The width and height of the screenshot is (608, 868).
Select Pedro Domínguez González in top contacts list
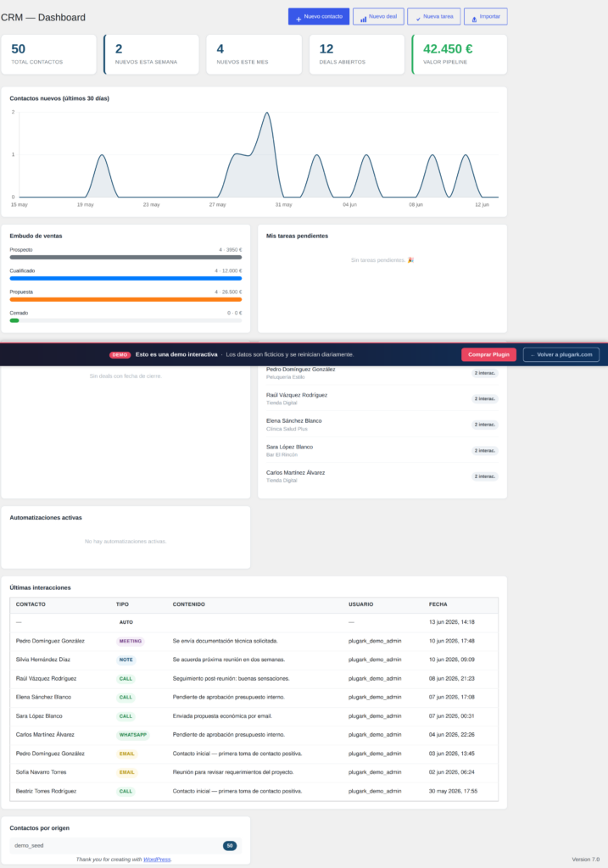[300, 370]
